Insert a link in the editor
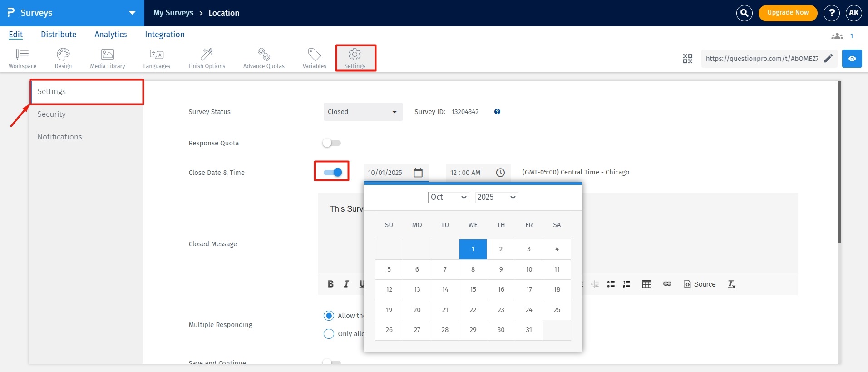The image size is (868, 372). (667, 284)
